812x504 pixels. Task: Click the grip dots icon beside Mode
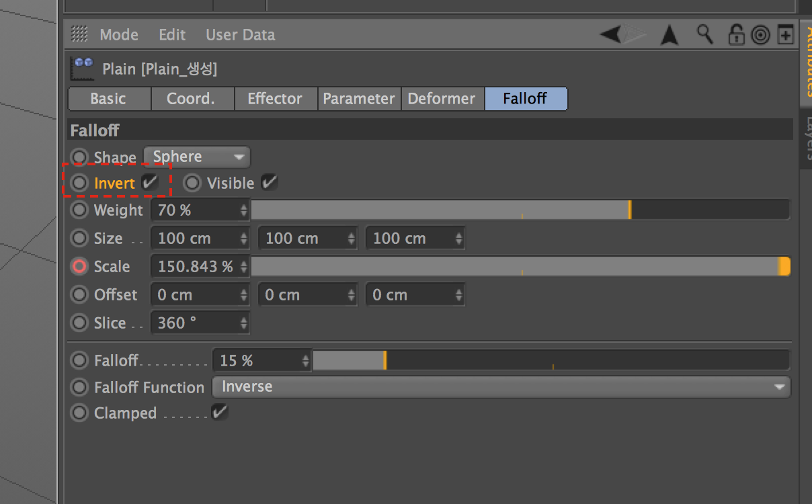[79, 34]
